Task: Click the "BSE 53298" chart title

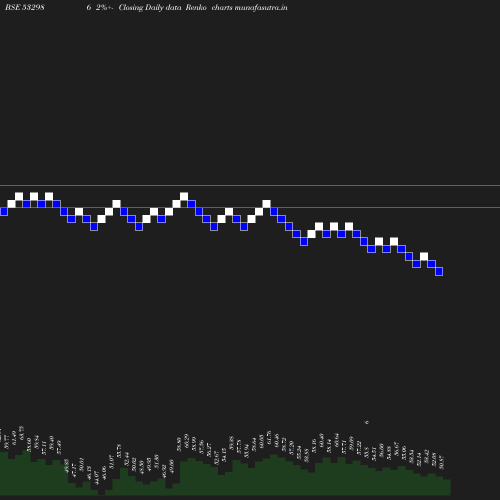Action: click(x=25, y=7)
